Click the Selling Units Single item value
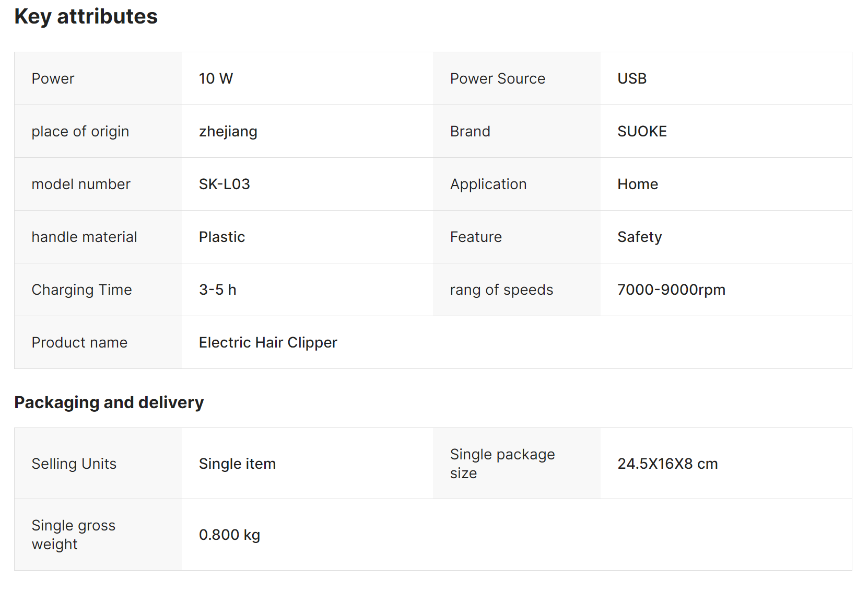868x601 pixels. tap(237, 464)
